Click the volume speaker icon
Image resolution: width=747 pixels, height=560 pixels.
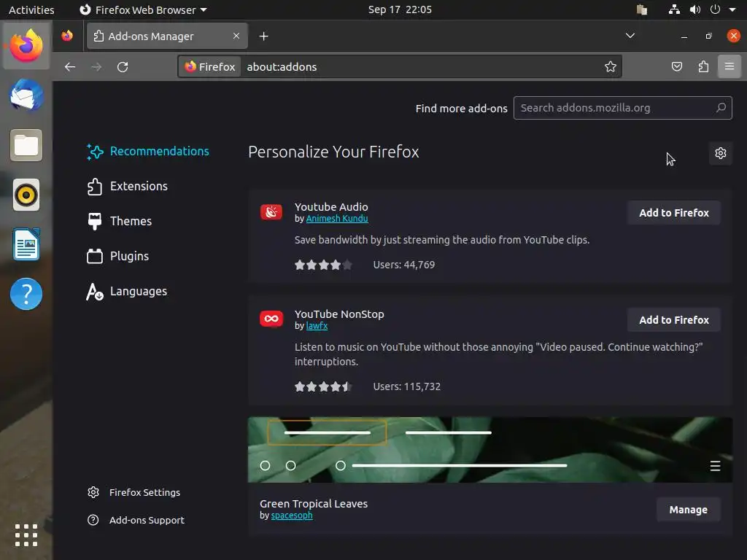(x=694, y=9)
